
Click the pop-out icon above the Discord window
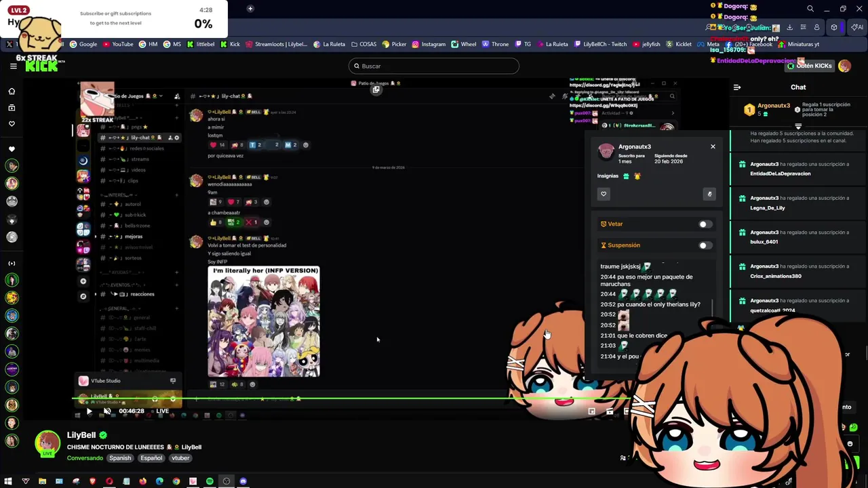click(376, 89)
